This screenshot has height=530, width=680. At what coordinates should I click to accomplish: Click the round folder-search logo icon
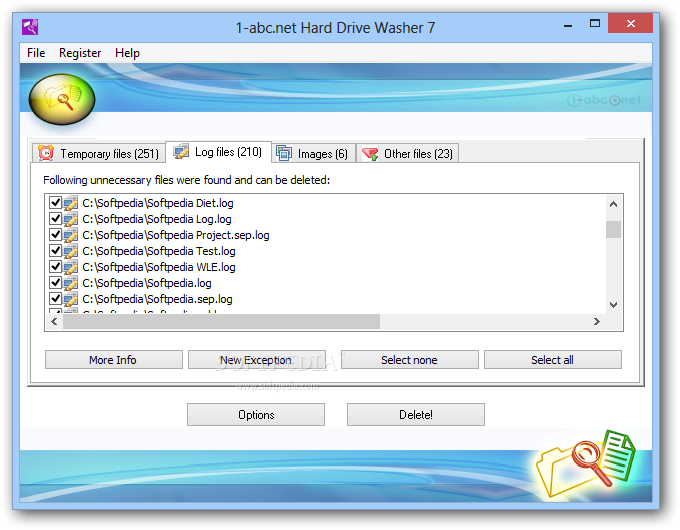(x=62, y=99)
